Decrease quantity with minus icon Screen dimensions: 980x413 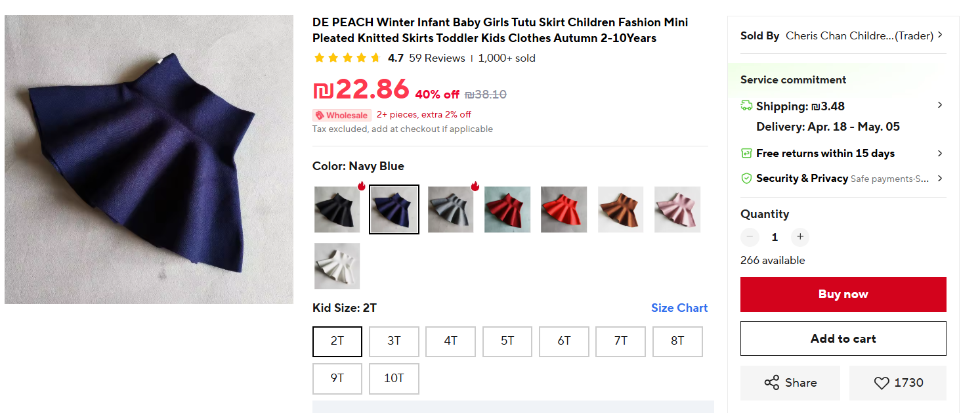pos(750,237)
